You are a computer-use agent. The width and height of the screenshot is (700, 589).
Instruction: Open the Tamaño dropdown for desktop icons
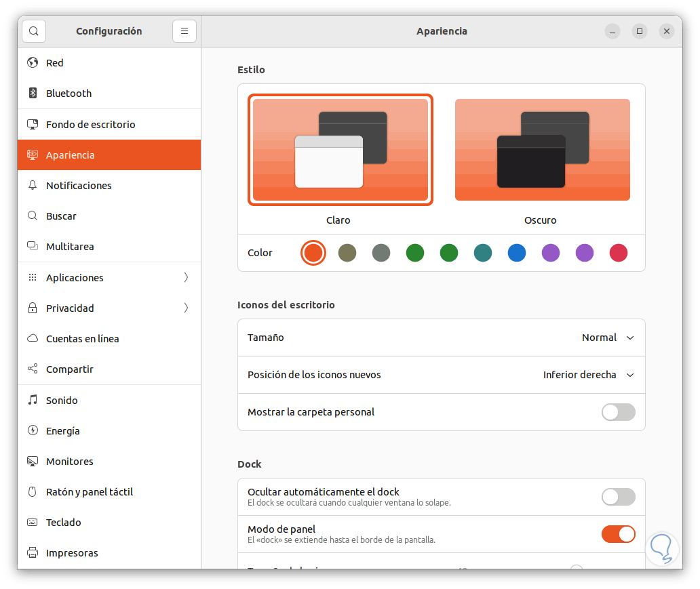pos(607,338)
